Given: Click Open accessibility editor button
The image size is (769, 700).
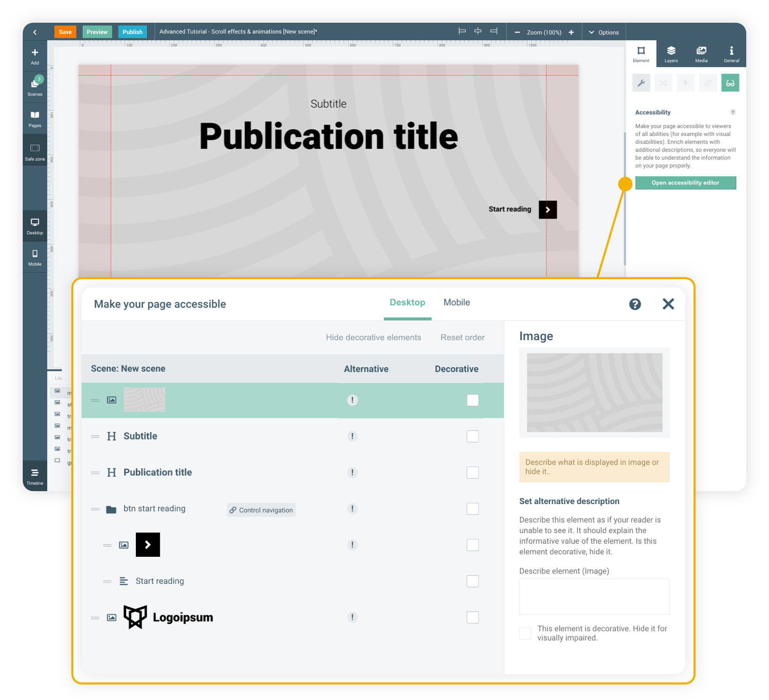Looking at the screenshot, I should pyautogui.click(x=685, y=183).
